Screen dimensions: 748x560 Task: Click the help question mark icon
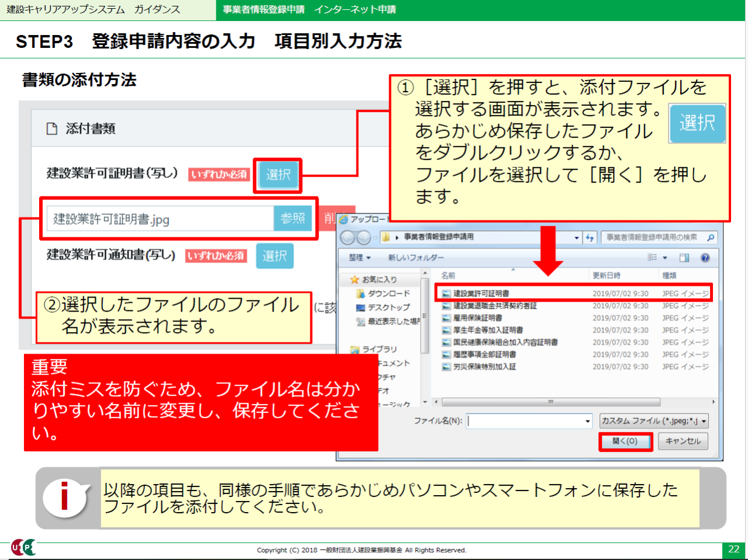[705, 258]
